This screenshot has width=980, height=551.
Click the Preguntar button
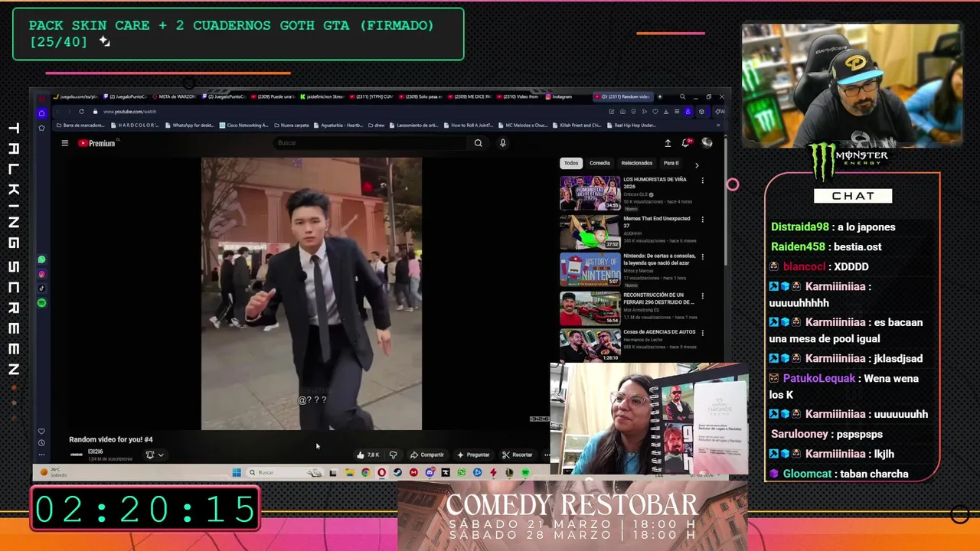pos(473,455)
